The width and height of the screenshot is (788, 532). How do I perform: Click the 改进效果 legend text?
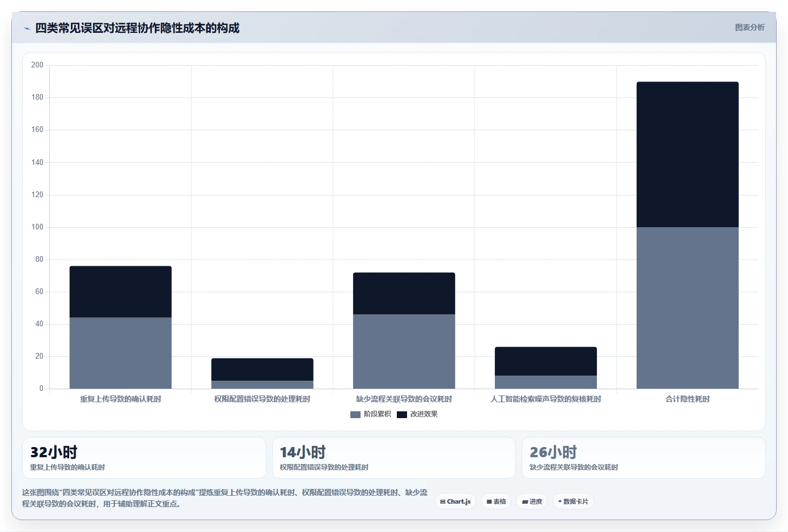[x=424, y=414]
